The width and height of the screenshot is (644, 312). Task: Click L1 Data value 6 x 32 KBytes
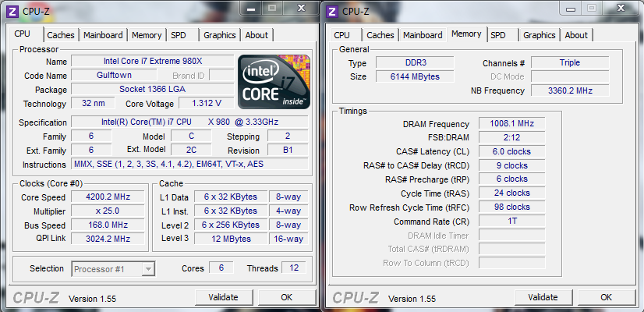231,197
